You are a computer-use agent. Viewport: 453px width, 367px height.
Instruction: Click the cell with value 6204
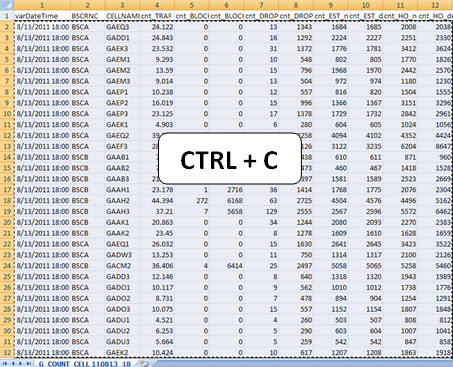coord(400,146)
